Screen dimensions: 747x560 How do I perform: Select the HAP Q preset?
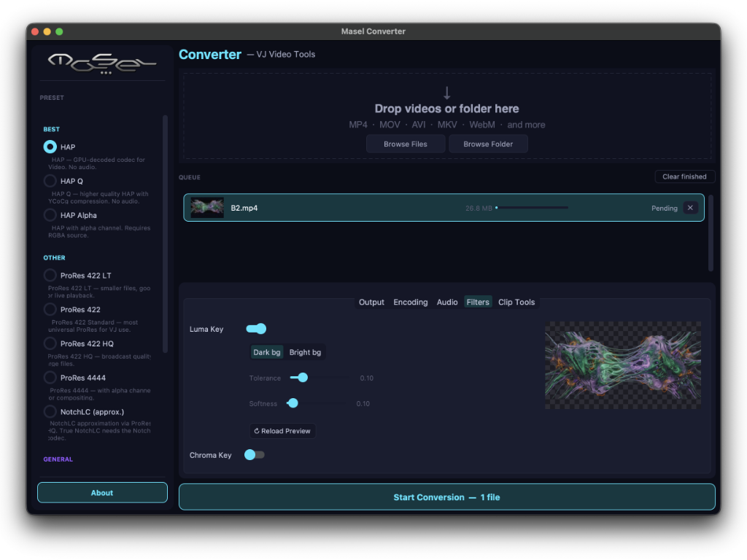tap(50, 181)
